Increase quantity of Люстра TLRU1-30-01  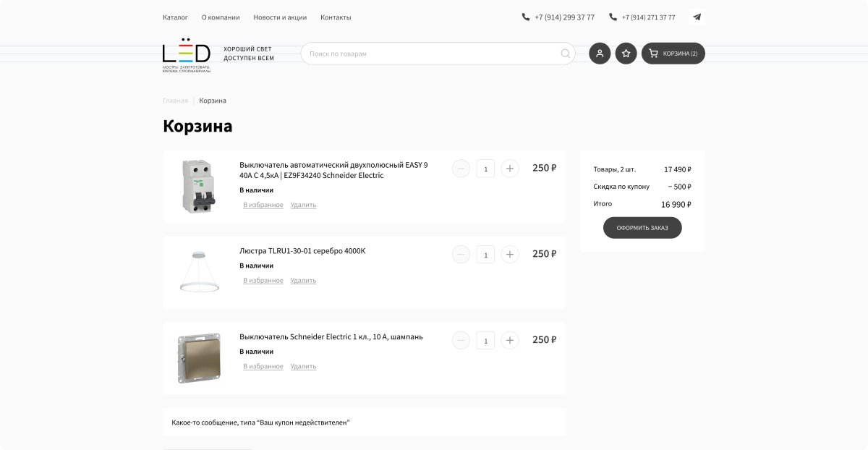[x=510, y=255]
